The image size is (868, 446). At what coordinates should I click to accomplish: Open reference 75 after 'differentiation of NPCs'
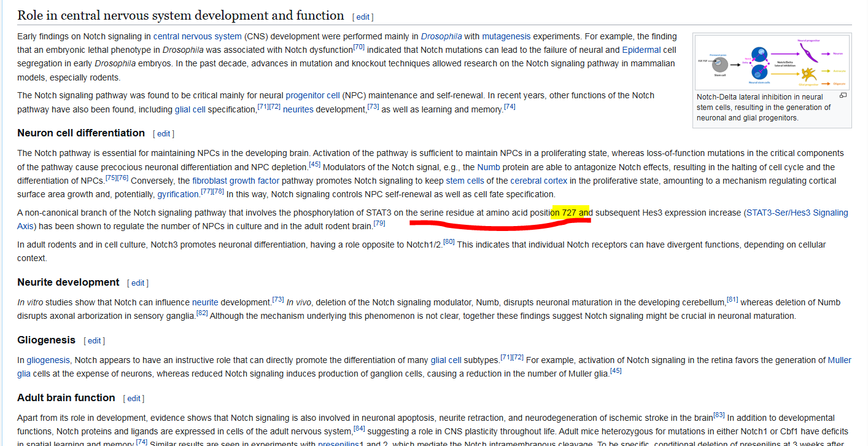coord(111,178)
